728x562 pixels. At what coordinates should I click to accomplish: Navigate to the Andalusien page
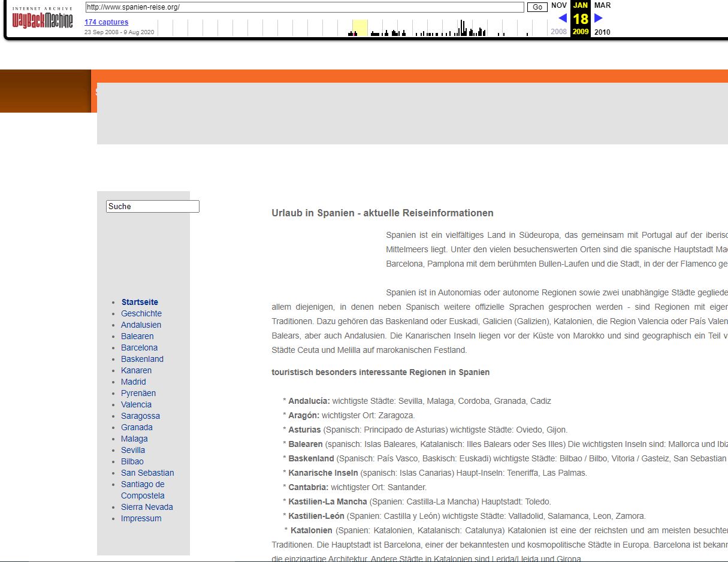click(x=141, y=325)
